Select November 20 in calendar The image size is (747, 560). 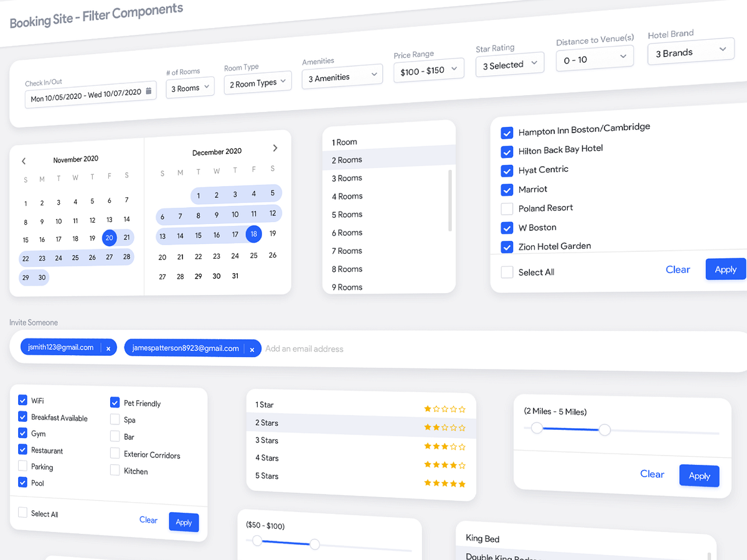[x=110, y=238]
